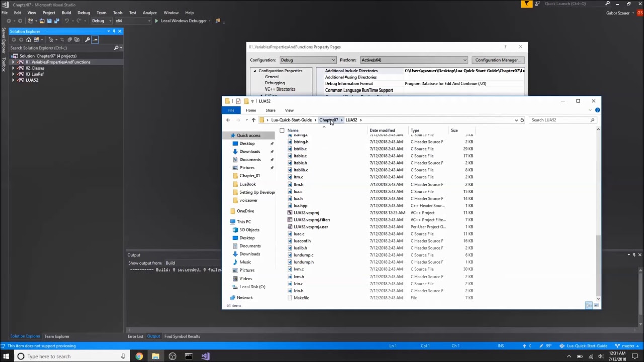644x362 pixels.
Task: Expand 01_VariablesPropertiesAndFunctions project node
Action: click(x=13, y=62)
